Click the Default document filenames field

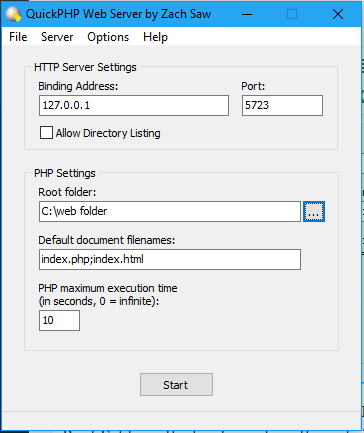tap(170, 259)
